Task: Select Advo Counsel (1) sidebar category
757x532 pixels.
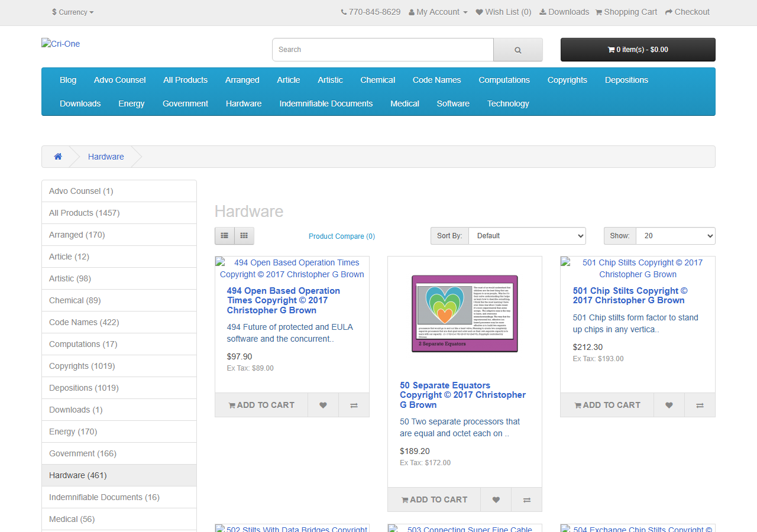Action: 119,191
